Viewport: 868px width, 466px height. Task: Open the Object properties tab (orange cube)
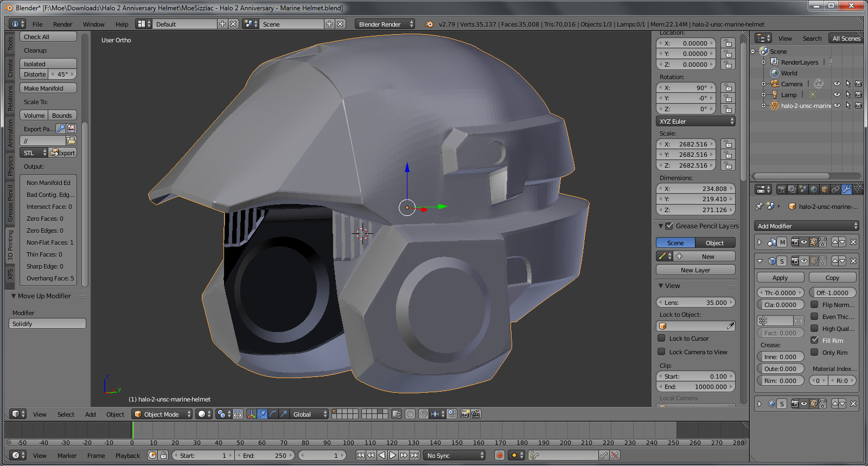coord(825,189)
